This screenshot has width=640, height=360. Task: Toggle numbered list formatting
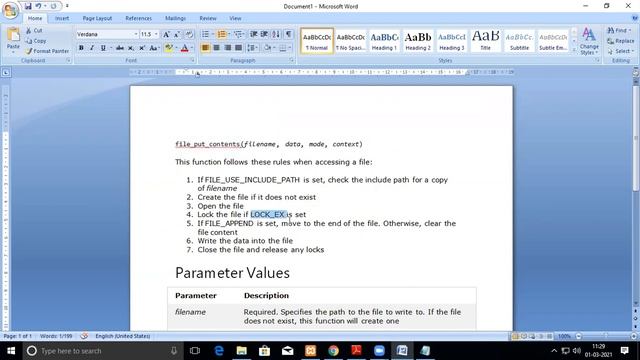pyautogui.click(x=222, y=34)
